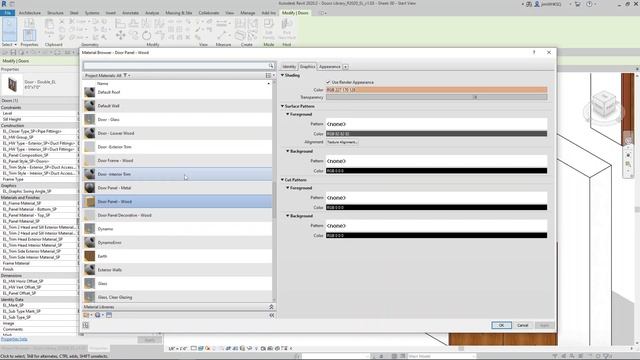Open the Manage ribbon tab
640x360 pixels.
[247, 13]
